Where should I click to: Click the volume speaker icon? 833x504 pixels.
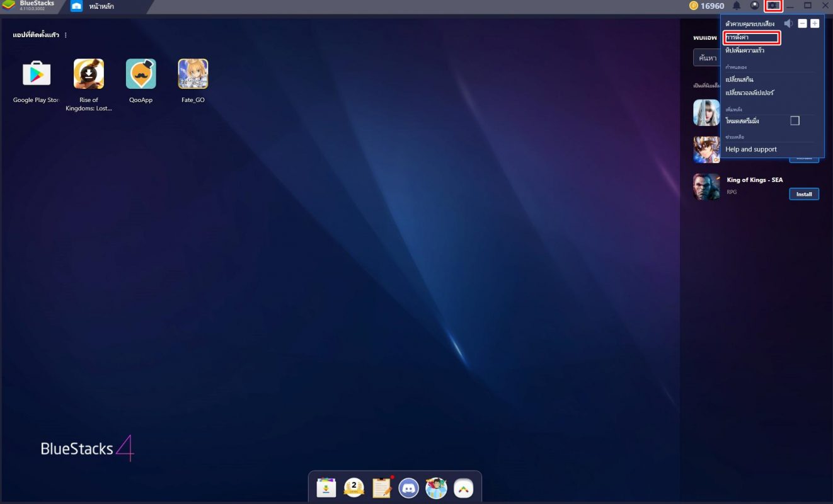point(788,23)
